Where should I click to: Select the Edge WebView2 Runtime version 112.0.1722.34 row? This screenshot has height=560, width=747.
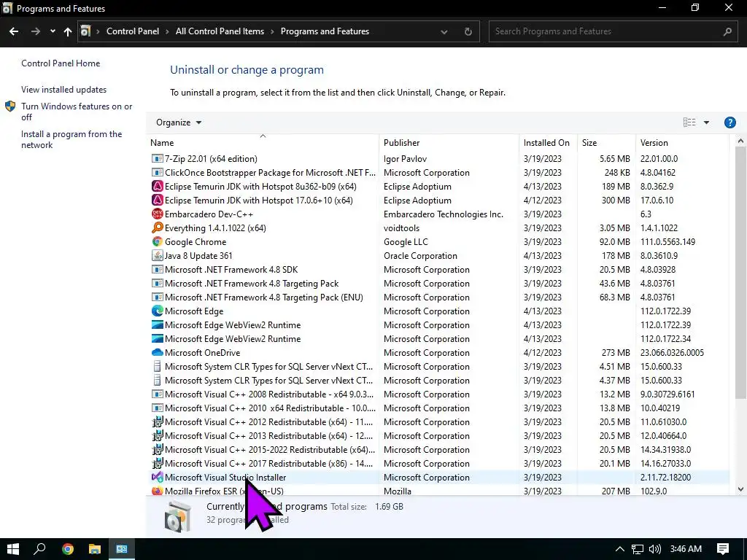438,338
